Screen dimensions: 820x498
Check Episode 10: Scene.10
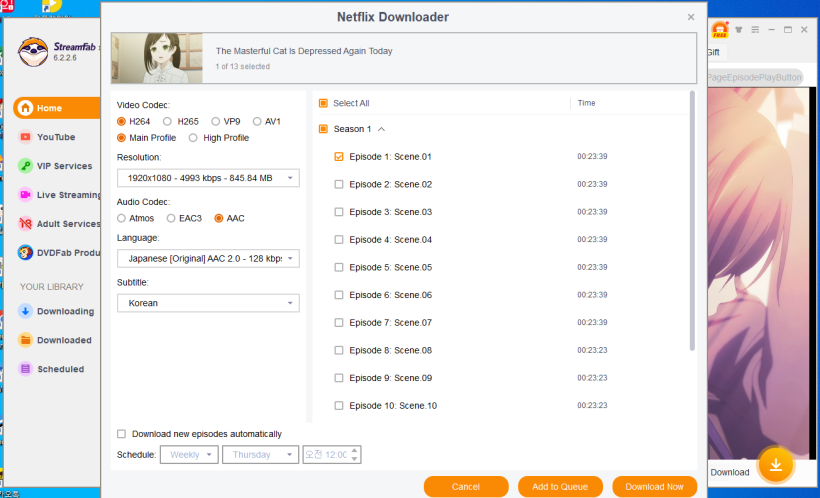pos(339,405)
